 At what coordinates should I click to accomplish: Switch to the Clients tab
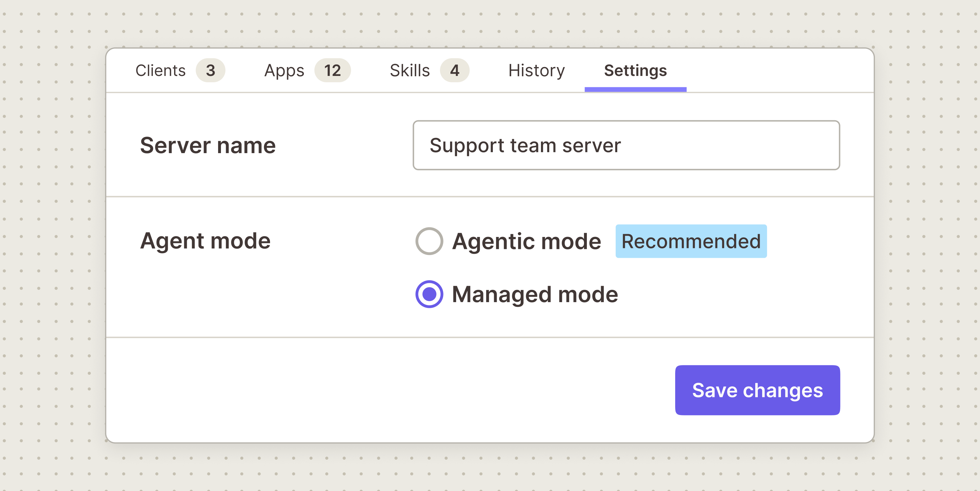pyautogui.click(x=180, y=70)
